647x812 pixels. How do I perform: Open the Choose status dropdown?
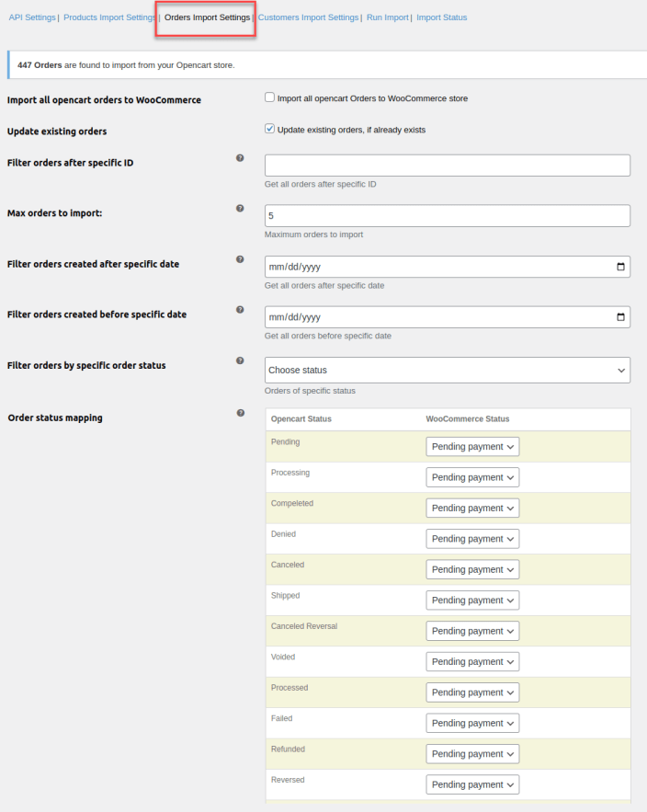pos(447,370)
